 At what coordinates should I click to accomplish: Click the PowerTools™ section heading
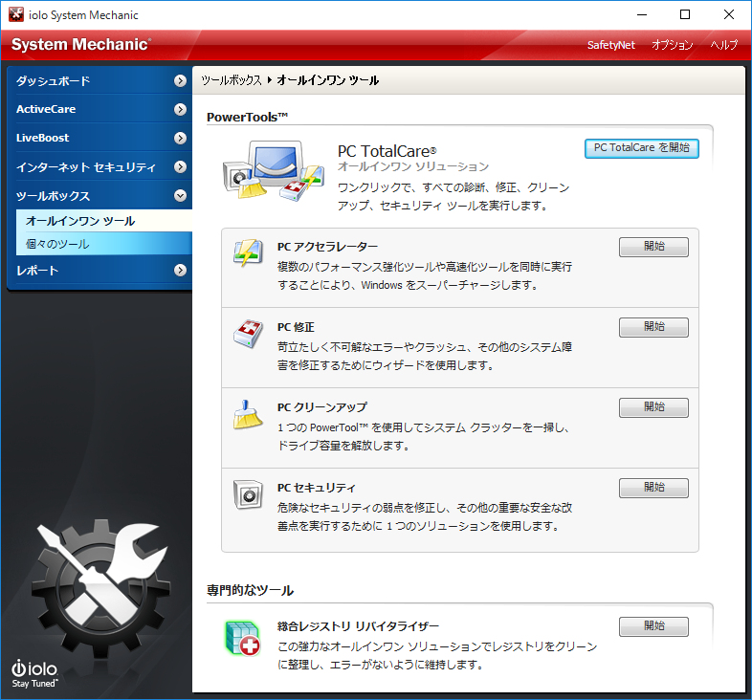tap(247, 117)
